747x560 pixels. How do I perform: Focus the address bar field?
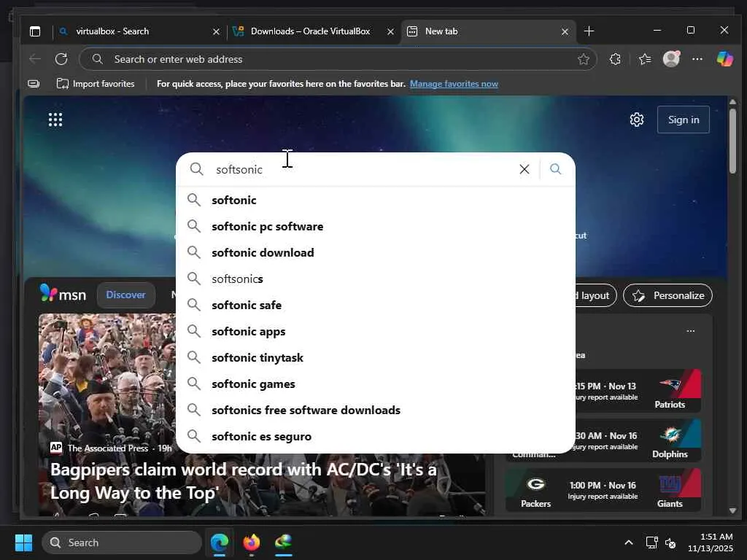tap(338, 59)
